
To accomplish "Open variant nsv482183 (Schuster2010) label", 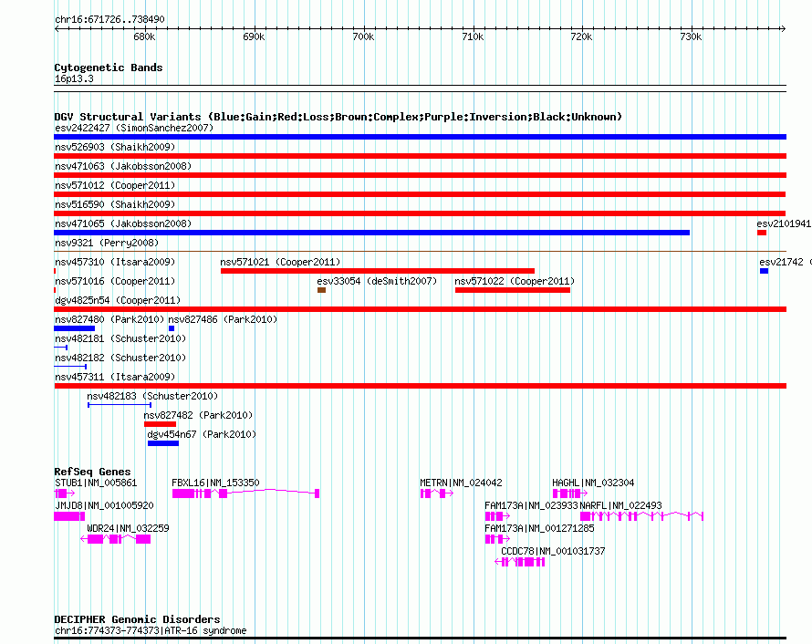I will tap(152, 396).
